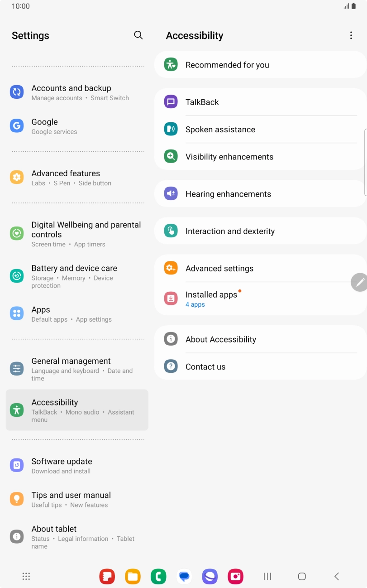The height and width of the screenshot is (588, 367).
Task: Open the Spoken assistance icon
Action: 171,129
